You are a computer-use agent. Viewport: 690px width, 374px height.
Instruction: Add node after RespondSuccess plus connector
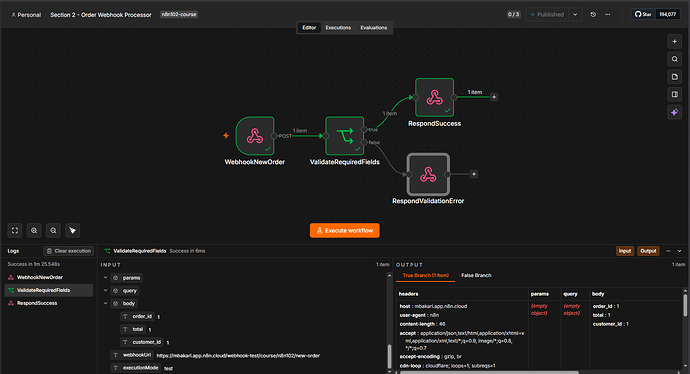(494, 97)
